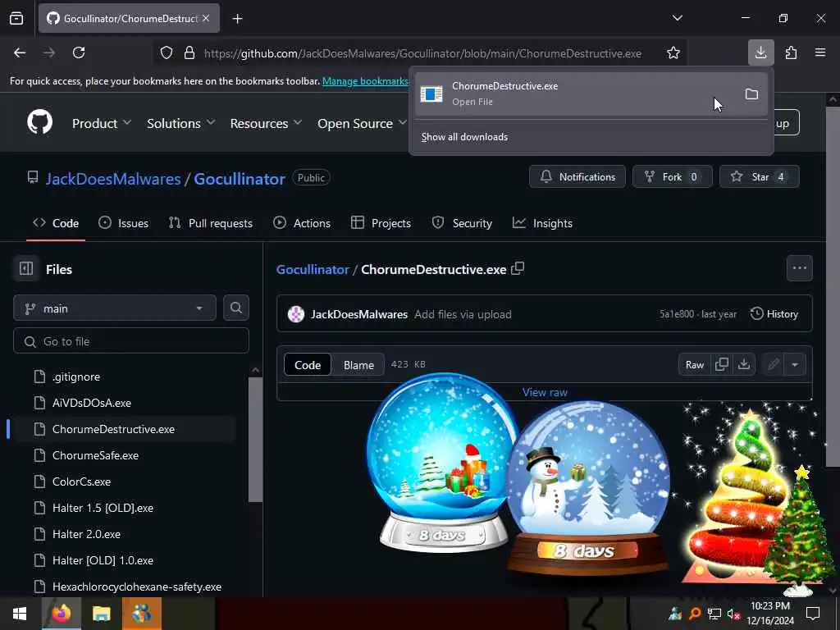Open the Gocullinator breadcrumb link

coord(313,269)
